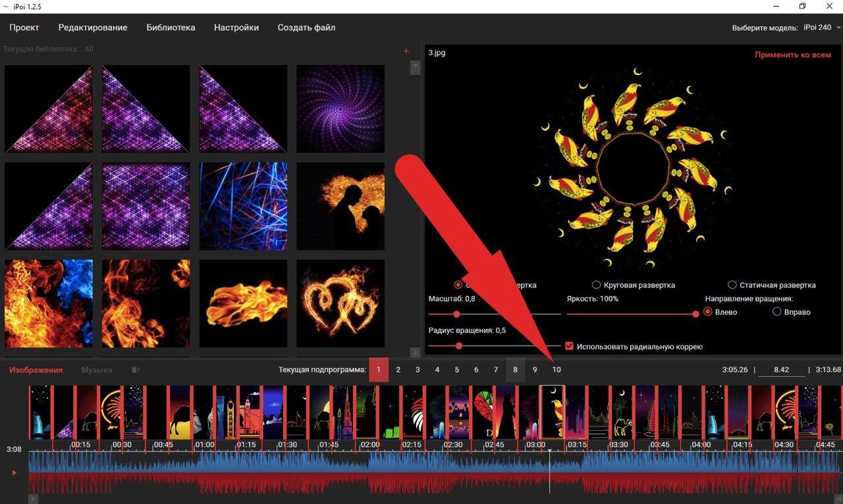Click the Яркость slider handle
The width and height of the screenshot is (843, 504).
[x=695, y=314]
